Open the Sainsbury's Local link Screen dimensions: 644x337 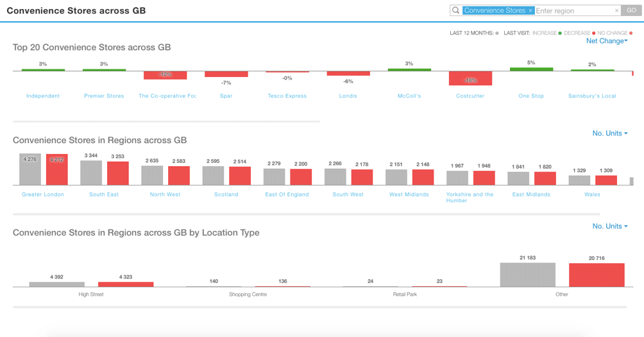click(x=592, y=96)
